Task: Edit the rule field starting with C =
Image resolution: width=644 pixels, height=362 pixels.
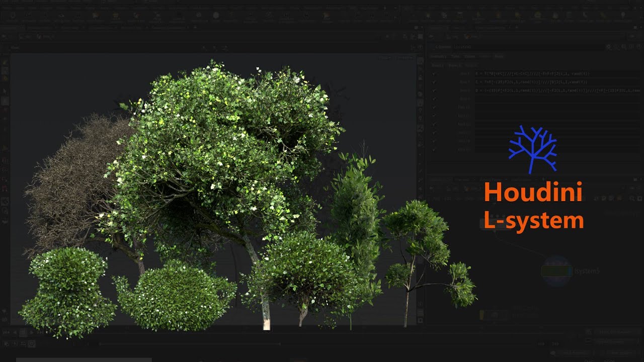Action: click(558, 82)
